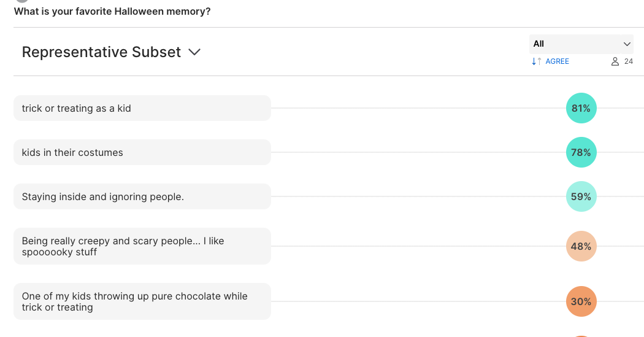644x337 pixels.
Task: Open response 'kids in their costumes'
Action: coord(142,152)
